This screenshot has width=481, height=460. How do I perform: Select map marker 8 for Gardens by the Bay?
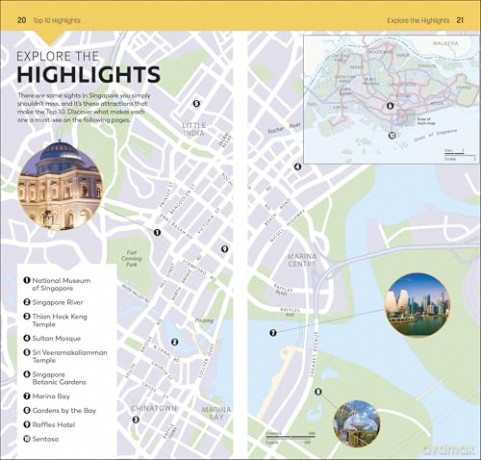[318, 392]
